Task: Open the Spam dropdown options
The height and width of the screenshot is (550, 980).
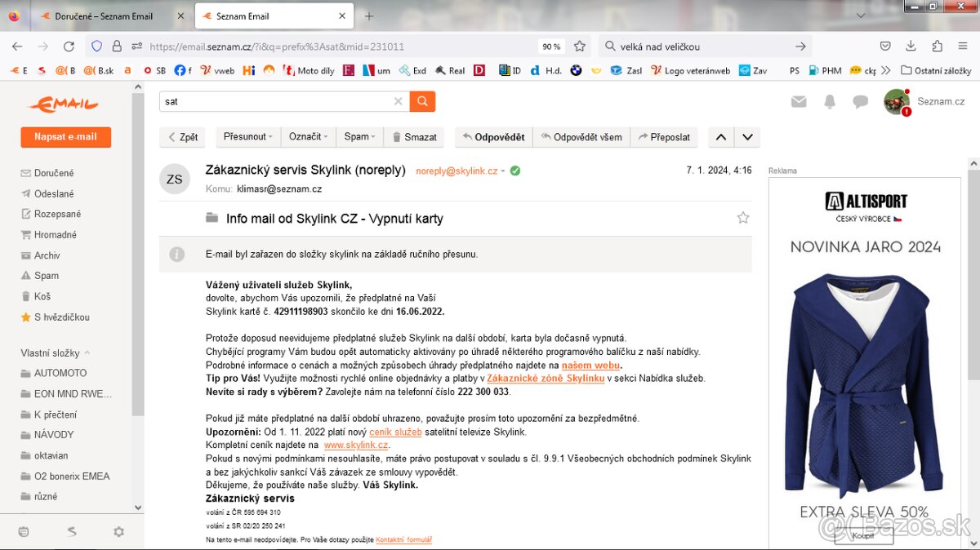Action: click(359, 137)
